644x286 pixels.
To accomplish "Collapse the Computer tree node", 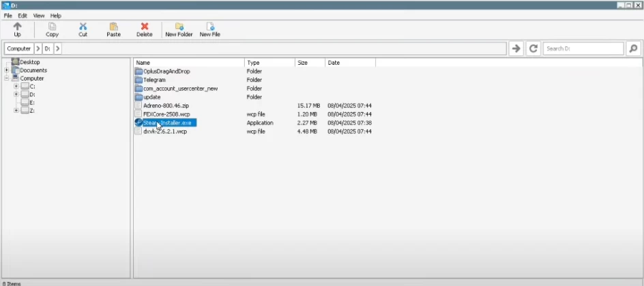I will pyautogui.click(x=7, y=78).
